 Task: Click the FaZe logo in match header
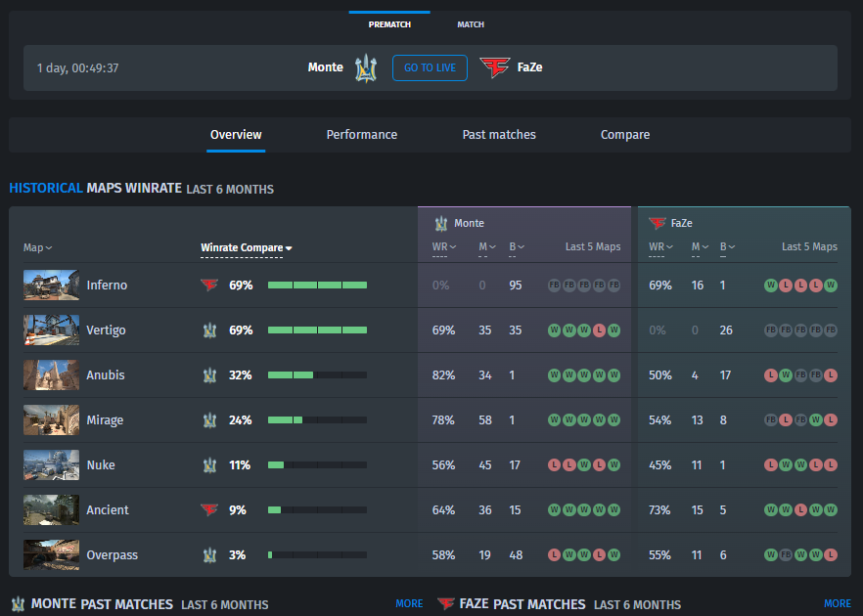pyautogui.click(x=495, y=67)
